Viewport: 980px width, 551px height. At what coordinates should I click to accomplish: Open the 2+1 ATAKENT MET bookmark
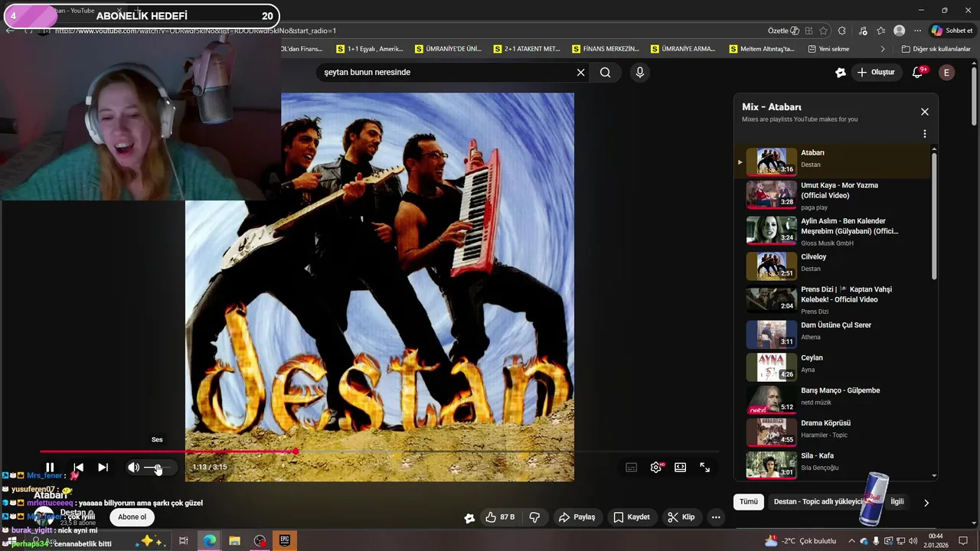pos(526,49)
